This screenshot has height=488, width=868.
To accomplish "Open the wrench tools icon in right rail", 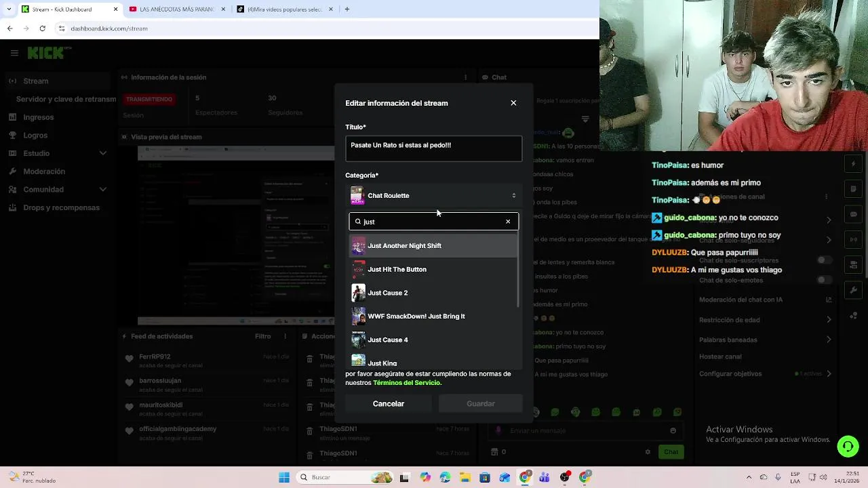I will tap(853, 290).
